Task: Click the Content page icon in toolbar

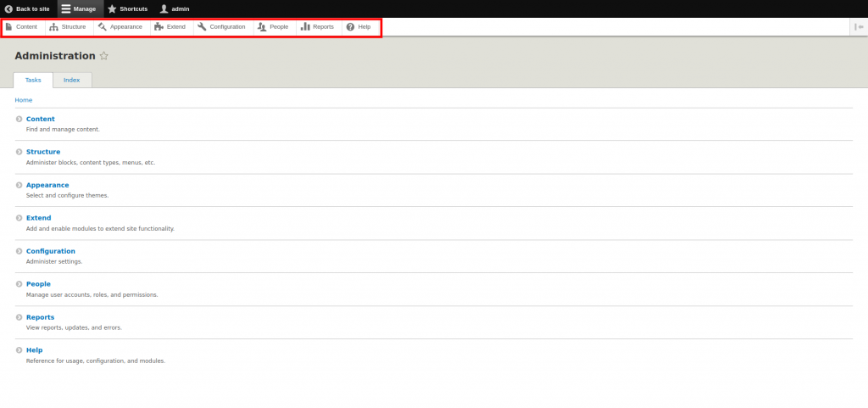Action: coord(9,27)
